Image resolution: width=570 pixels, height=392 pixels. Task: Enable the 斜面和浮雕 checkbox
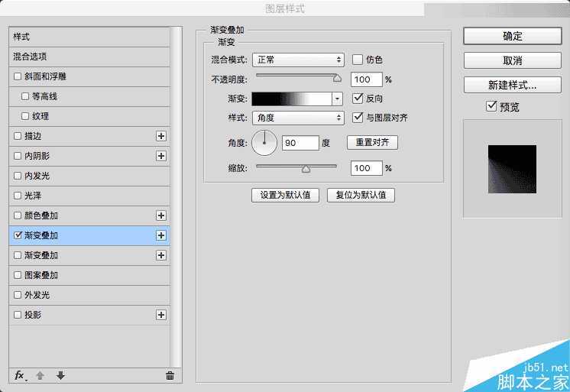pos(18,76)
